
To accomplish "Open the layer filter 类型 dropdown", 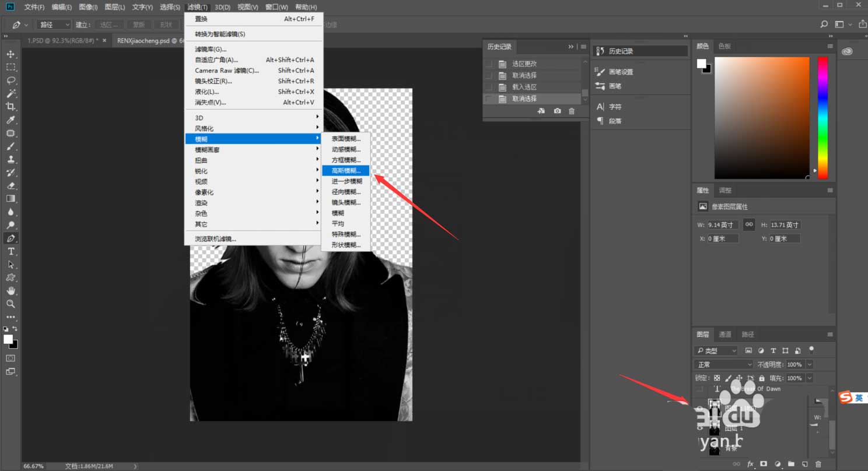I will [x=716, y=350].
